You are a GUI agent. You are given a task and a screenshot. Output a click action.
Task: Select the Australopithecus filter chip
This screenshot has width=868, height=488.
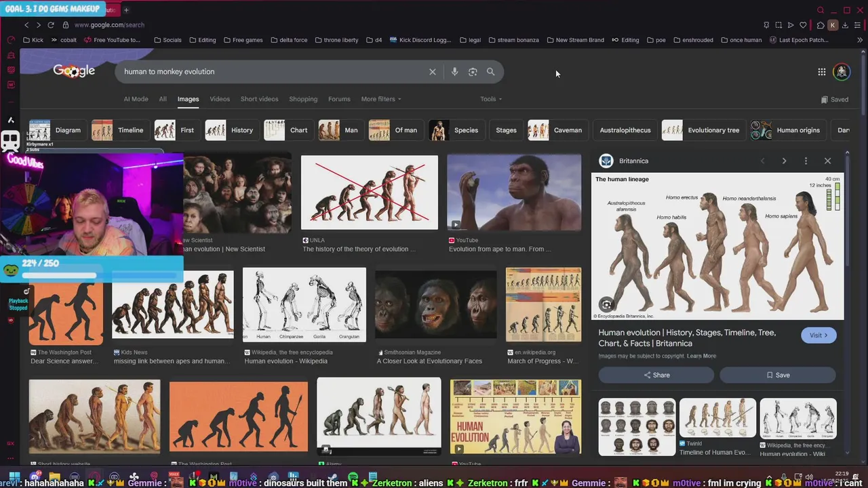click(x=625, y=130)
